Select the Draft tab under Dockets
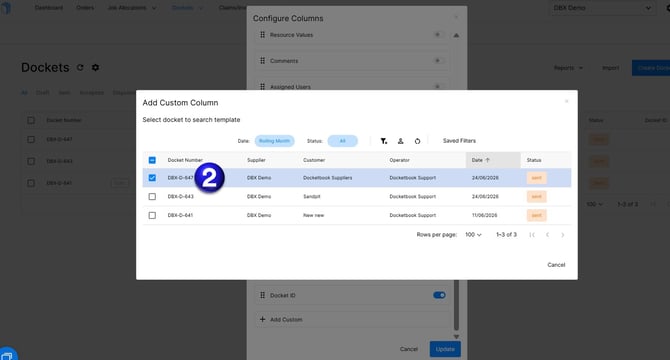 42,93
